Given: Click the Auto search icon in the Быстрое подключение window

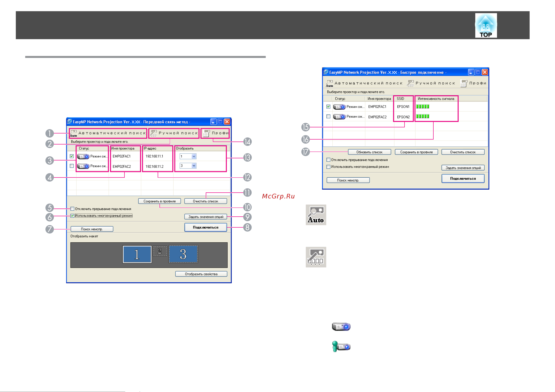Looking at the screenshot, I should click(329, 84).
